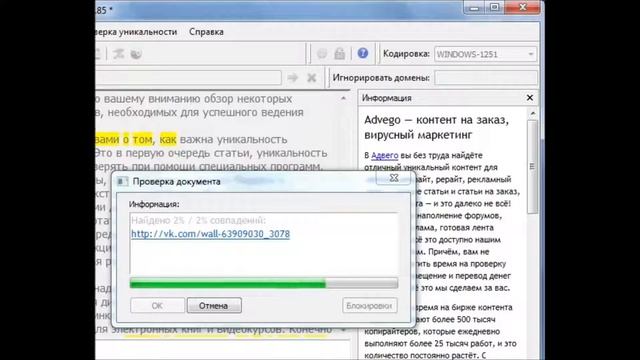Open the vk.com/wall-63909030_3078 link
The width and height of the screenshot is (640, 360).
coord(210,234)
